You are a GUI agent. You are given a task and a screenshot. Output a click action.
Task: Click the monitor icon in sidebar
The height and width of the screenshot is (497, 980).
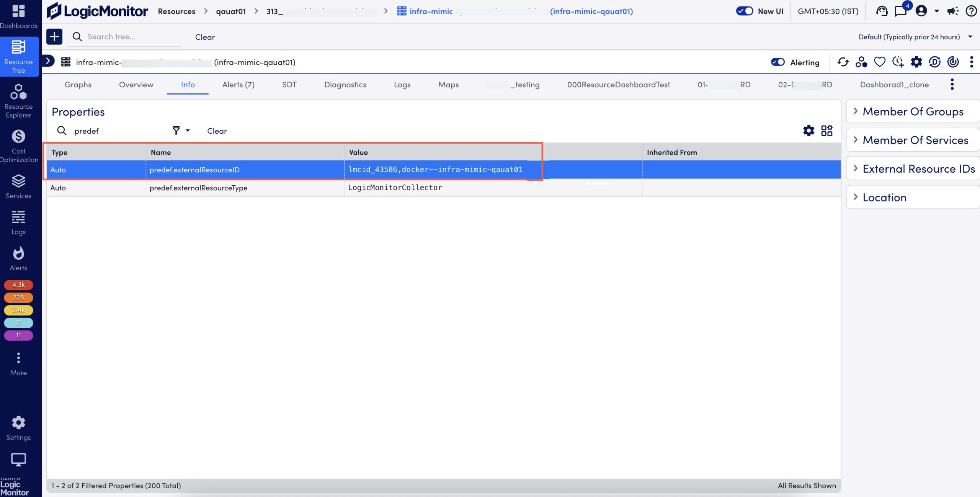[18, 459]
